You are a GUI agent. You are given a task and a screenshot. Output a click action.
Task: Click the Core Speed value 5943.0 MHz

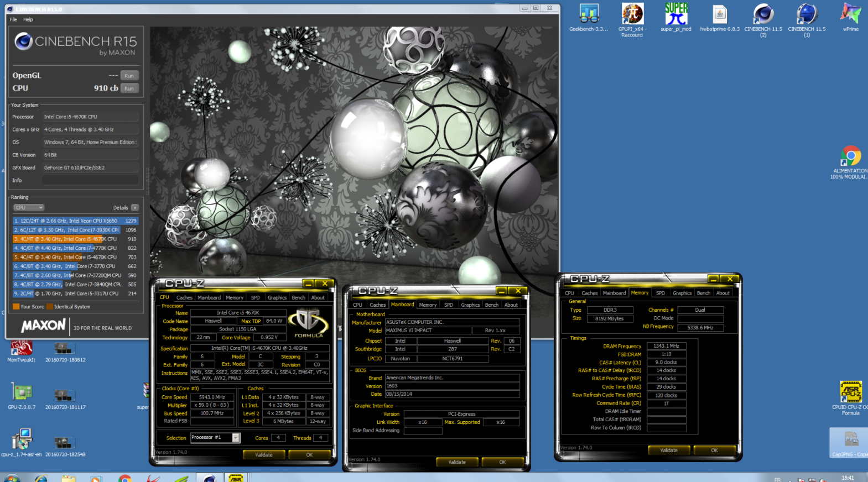(x=212, y=397)
